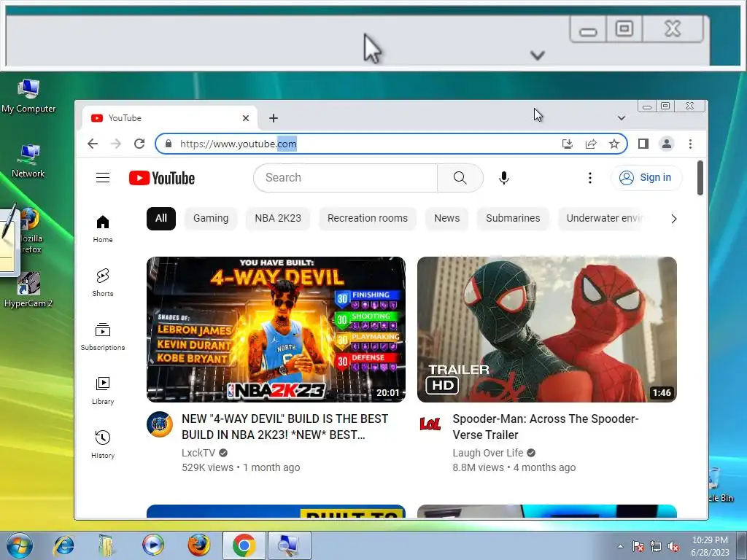Select the NBA 2K23 chip

tap(278, 219)
